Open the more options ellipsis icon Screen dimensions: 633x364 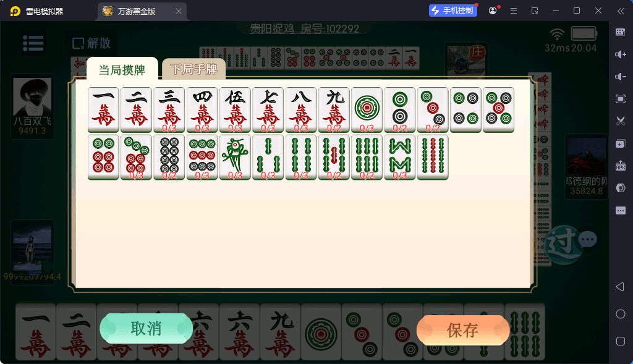coord(621,210)
